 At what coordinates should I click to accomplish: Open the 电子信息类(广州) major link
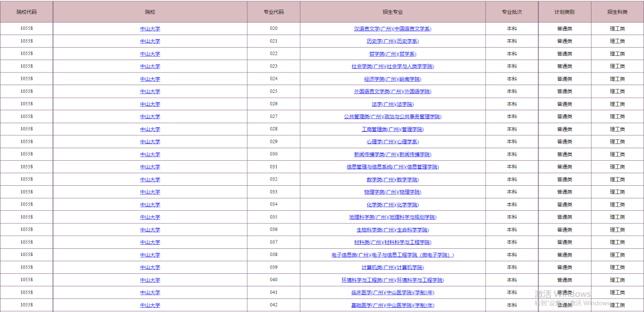(392, 255)
